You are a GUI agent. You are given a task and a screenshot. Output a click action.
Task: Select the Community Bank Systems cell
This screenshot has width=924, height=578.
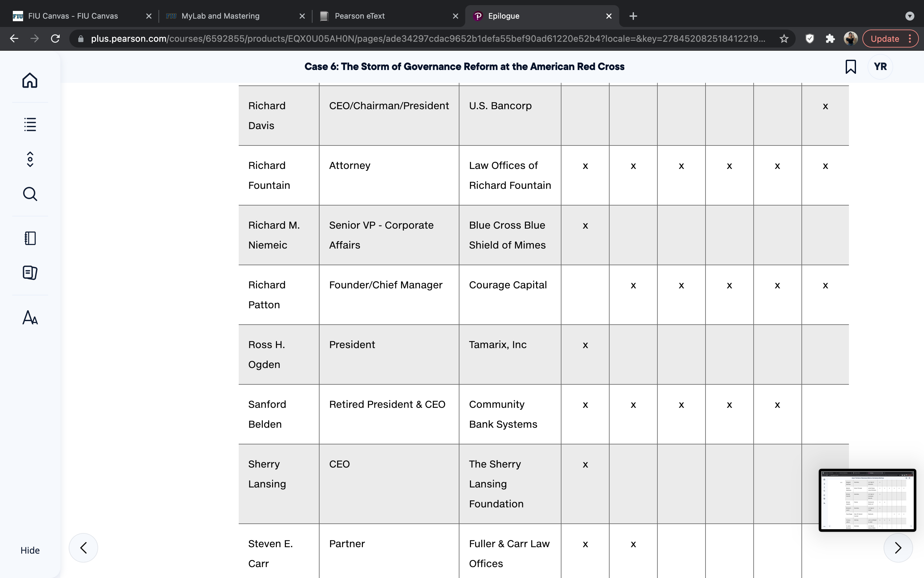pyautogui.click(x=510, y=414)
